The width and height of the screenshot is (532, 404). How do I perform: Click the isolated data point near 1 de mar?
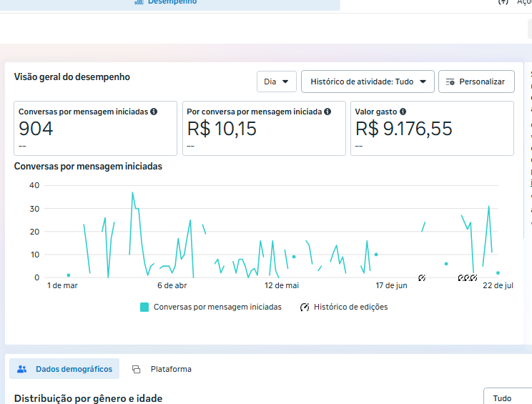point(69,275)
